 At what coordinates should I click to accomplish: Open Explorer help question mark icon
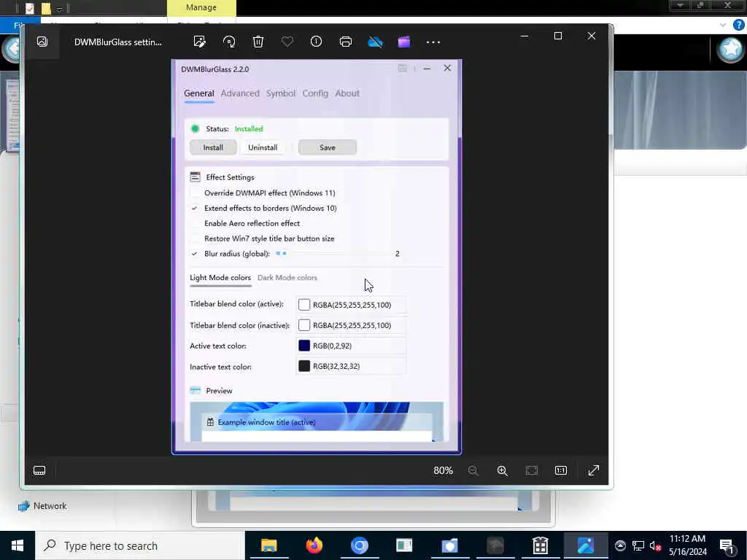[x=738, y=25]
